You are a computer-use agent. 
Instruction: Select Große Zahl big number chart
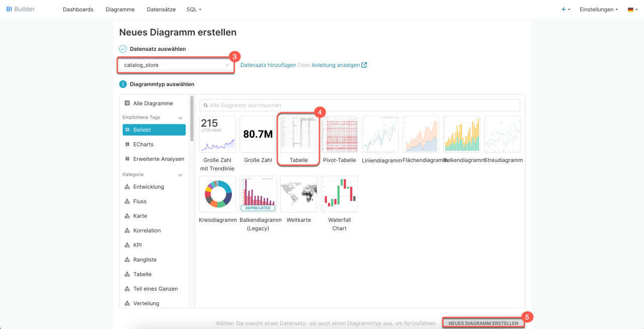coord(258,135)
